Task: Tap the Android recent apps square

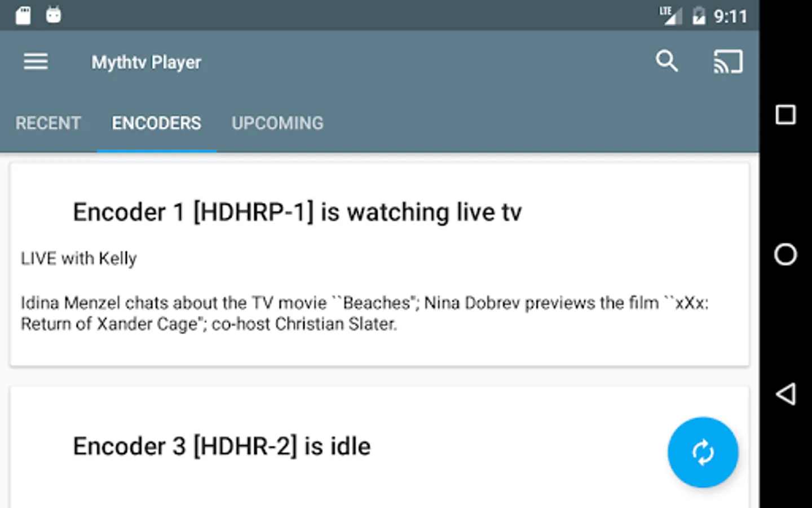Action: (785, 115)
